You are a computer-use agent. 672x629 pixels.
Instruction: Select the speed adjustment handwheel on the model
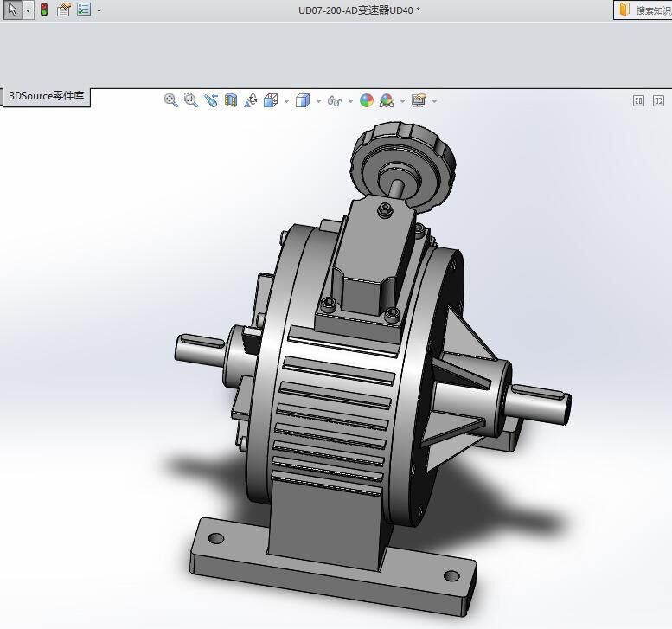click(403, 165)
